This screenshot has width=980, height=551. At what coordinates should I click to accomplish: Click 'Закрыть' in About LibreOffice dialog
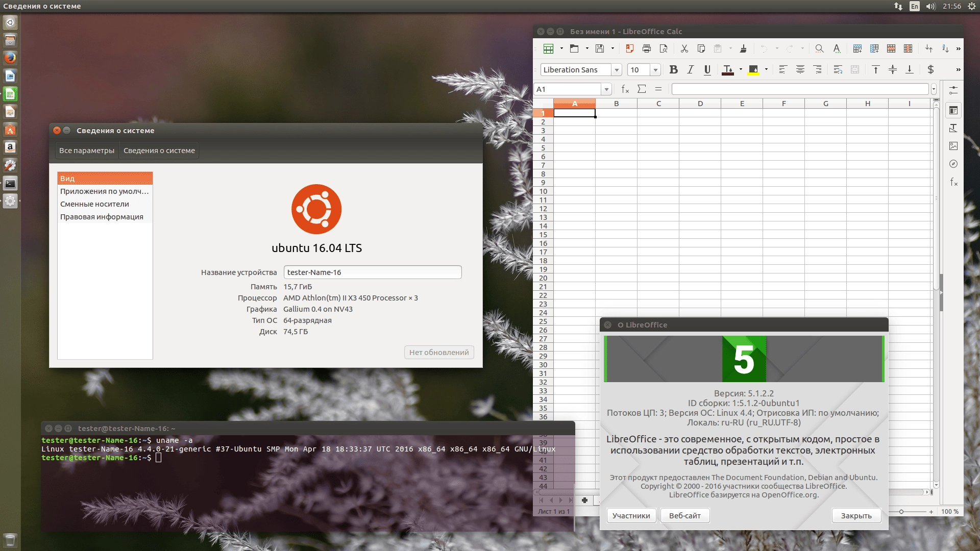[856, 516]
